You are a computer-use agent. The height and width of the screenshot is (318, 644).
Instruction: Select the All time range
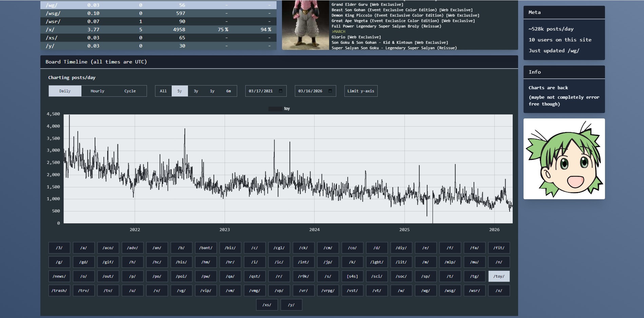[163, 91]
